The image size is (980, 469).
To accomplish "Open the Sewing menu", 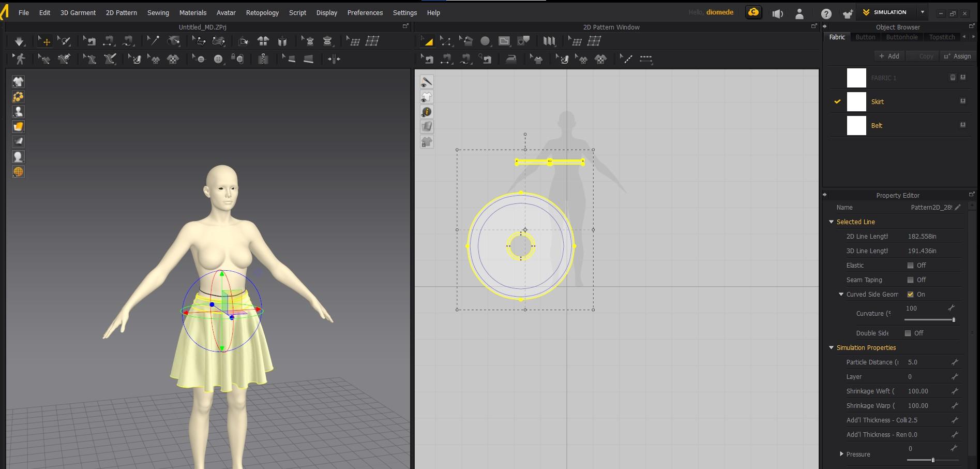I will [x=158, y=12].
